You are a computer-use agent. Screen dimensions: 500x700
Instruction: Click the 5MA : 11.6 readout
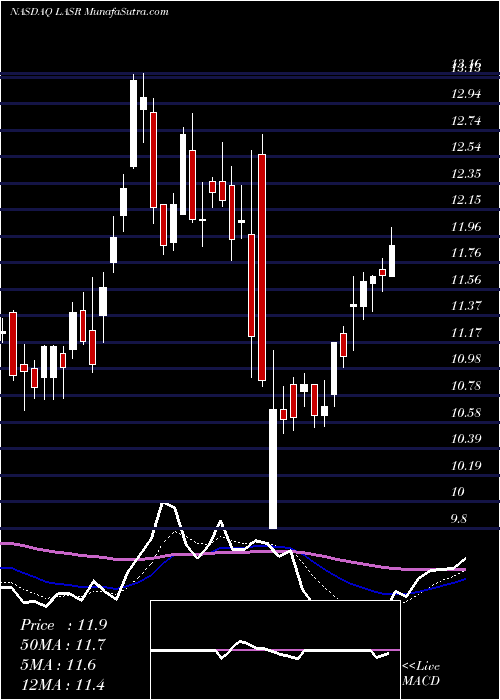pyautogui.click(x=58, y=664)
